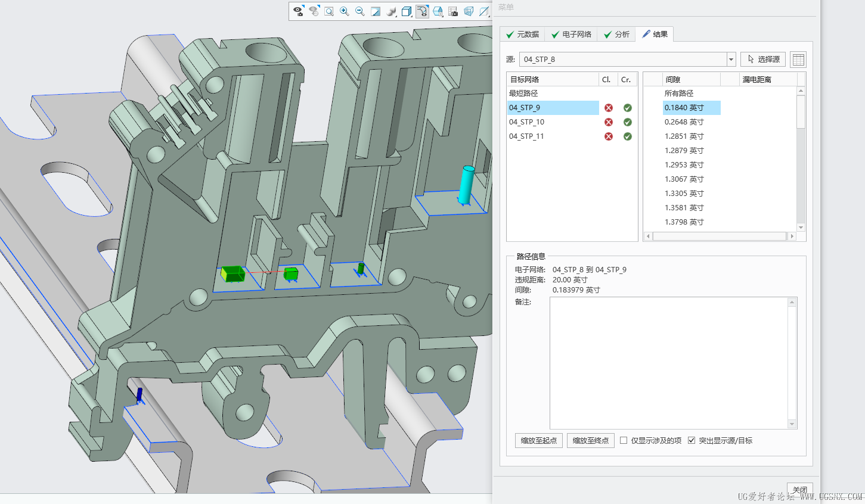Click the wireframe cube view orientation icon
The width and height of the screenshot is (865, 504).
click(407, 11)
